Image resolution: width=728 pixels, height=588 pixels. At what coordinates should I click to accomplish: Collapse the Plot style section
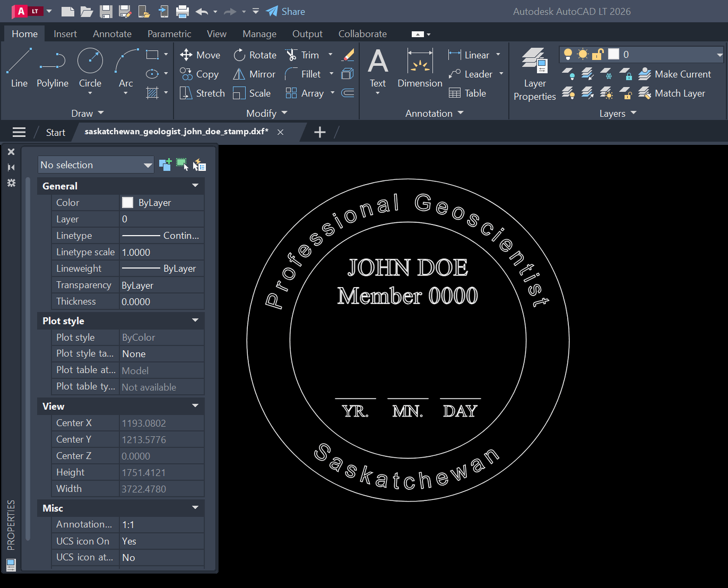pyautogui.click(x=195, y=321)
